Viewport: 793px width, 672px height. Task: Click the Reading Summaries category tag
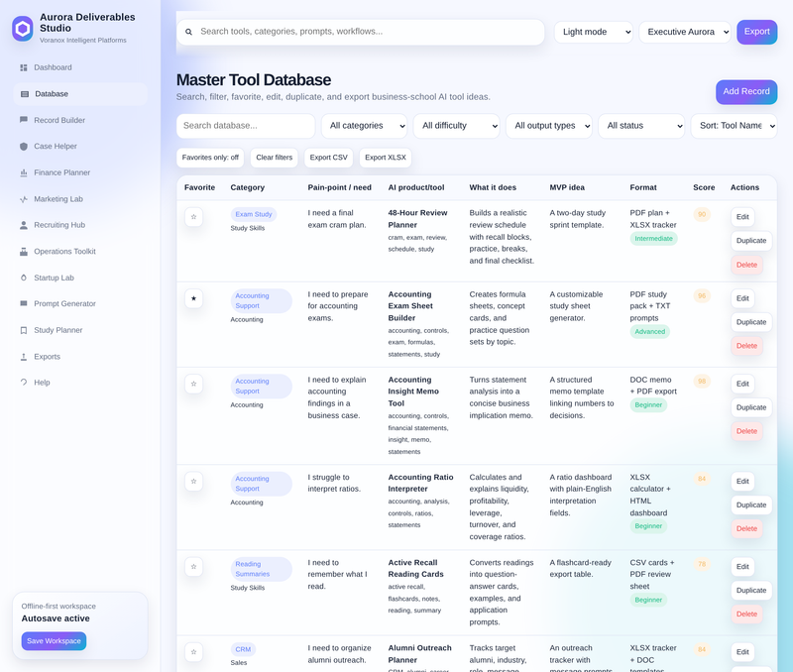click(261, 569)
